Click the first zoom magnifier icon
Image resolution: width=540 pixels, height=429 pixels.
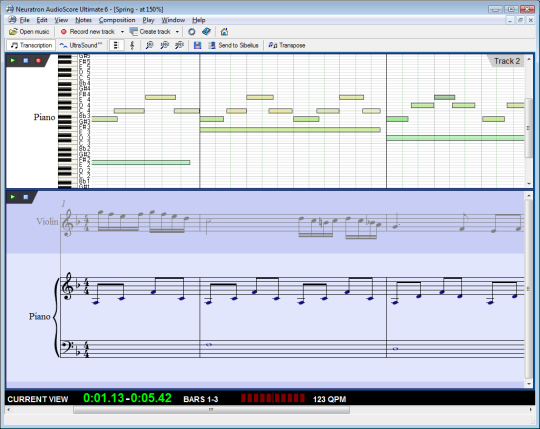click(x=149, y=45)
